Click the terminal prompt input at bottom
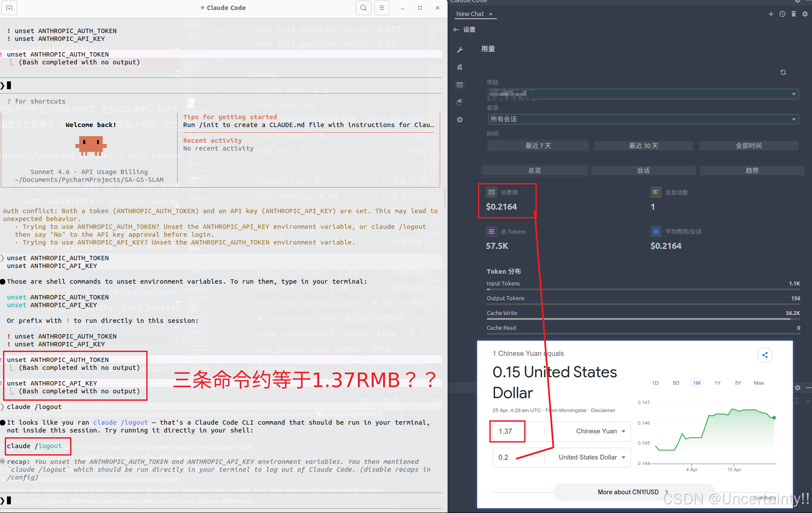812x513 pixels. (x=221, y=500)
